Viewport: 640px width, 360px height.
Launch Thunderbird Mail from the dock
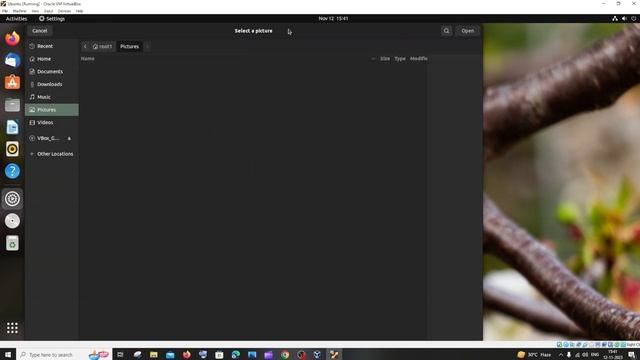[12, 60]
